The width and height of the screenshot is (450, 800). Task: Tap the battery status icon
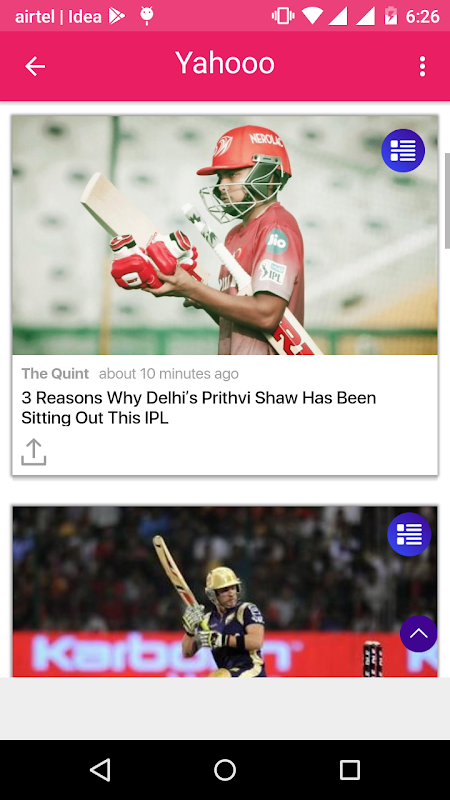point(391,16)
